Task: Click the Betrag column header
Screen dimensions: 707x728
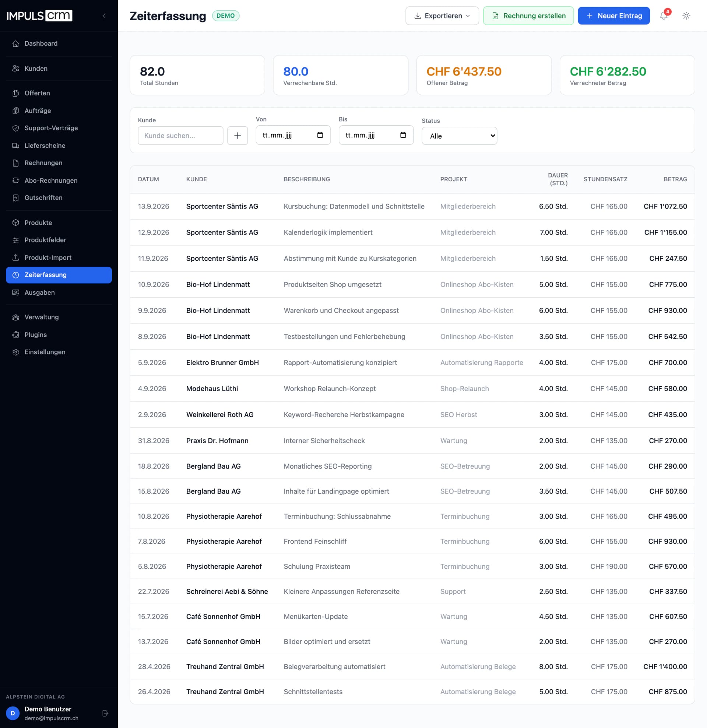Action: [675, 179]
